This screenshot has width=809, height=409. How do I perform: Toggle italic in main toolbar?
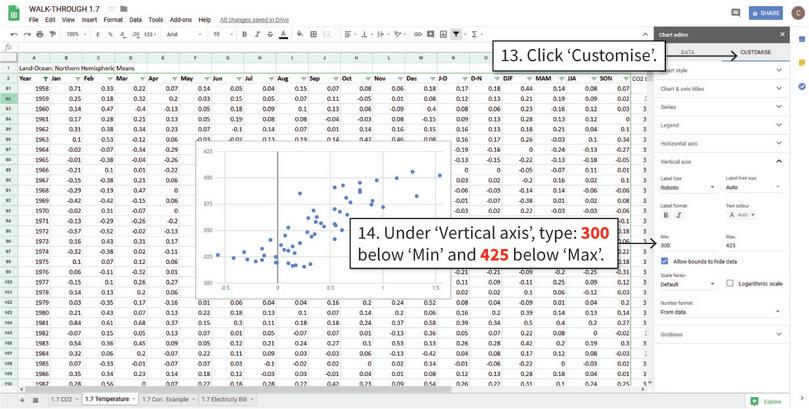257,35
